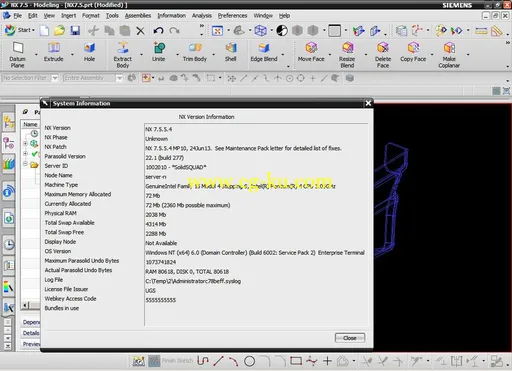This screenshot has width=512, height=371.
Task: Click the Fit view icon
Action: 217,31
